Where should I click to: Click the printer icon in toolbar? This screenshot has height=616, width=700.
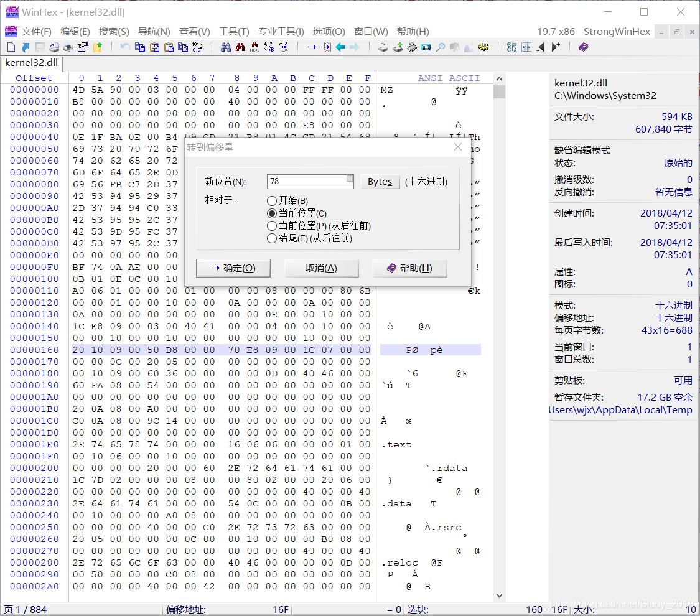coord(68,47)
